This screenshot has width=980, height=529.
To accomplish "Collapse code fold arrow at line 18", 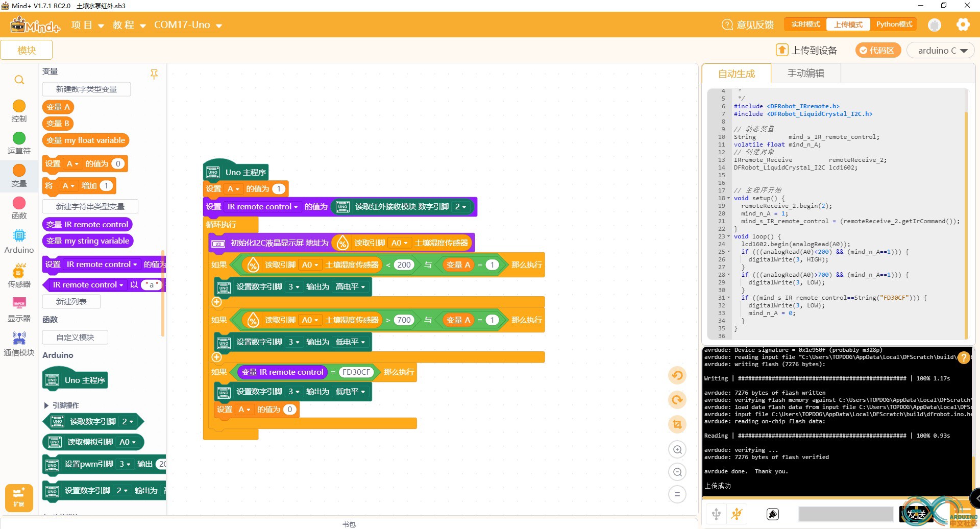I will pos(728,198).
